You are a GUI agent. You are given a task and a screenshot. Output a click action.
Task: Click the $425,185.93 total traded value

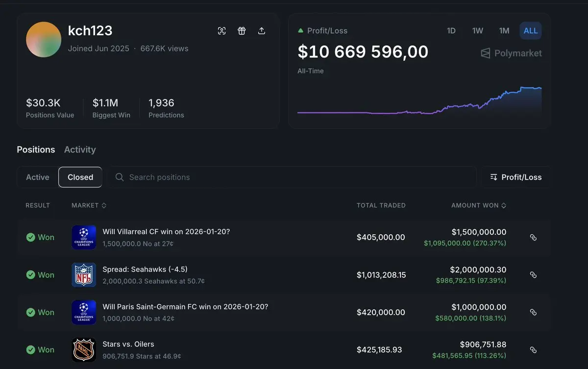(379, 350)
